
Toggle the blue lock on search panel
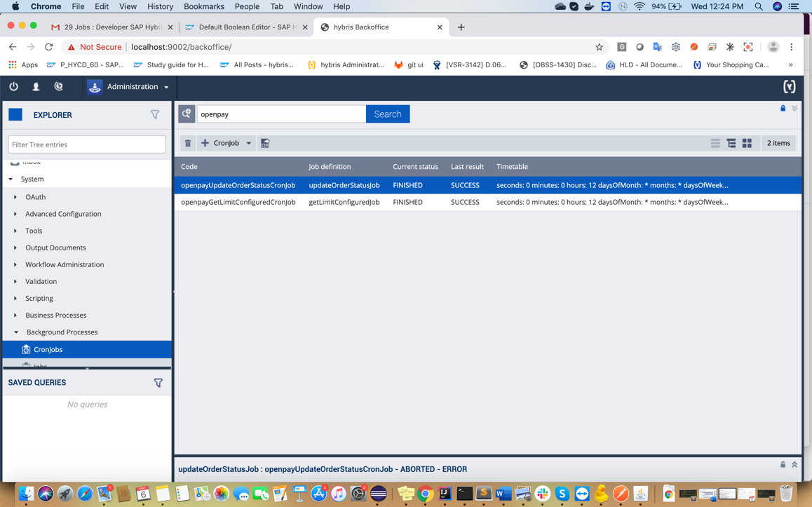pyautogui.click(x=783, y=109)
